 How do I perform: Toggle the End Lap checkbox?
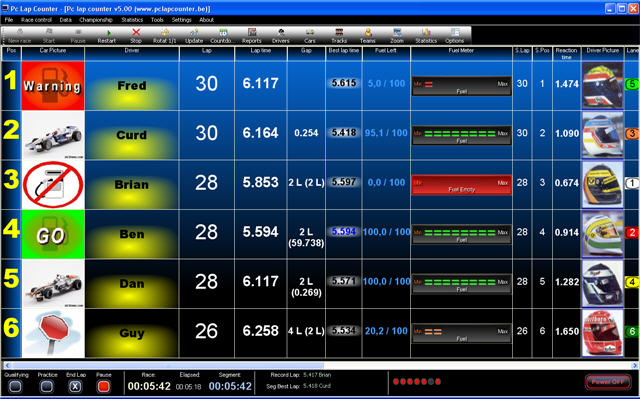[75, 386]
